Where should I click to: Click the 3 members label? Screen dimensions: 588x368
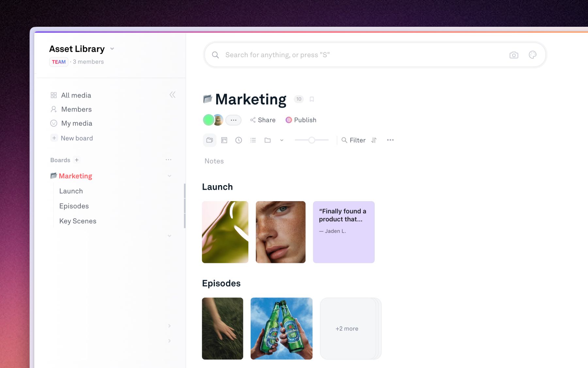[x=88, y=62]
